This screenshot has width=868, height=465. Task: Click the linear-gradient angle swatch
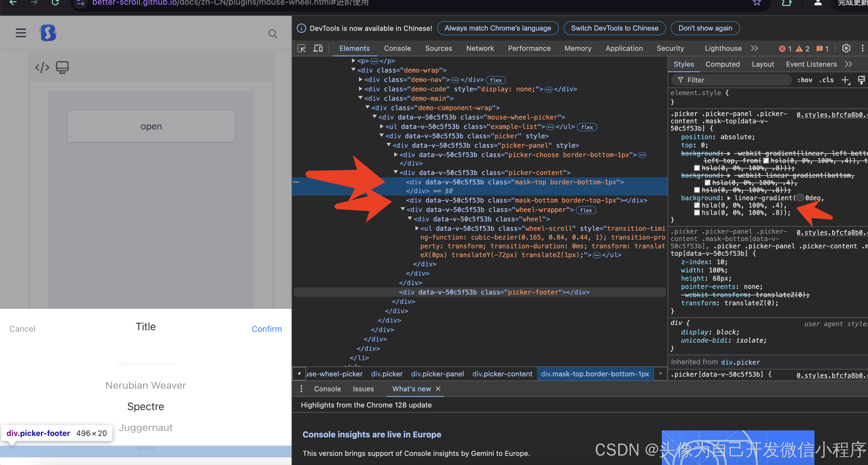(800, 198)
